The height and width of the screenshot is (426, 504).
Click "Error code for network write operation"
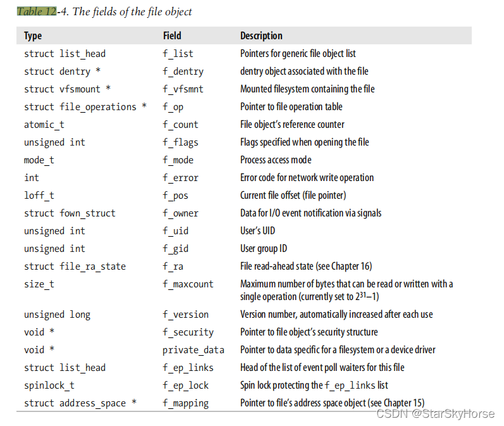tap(307, 178)
